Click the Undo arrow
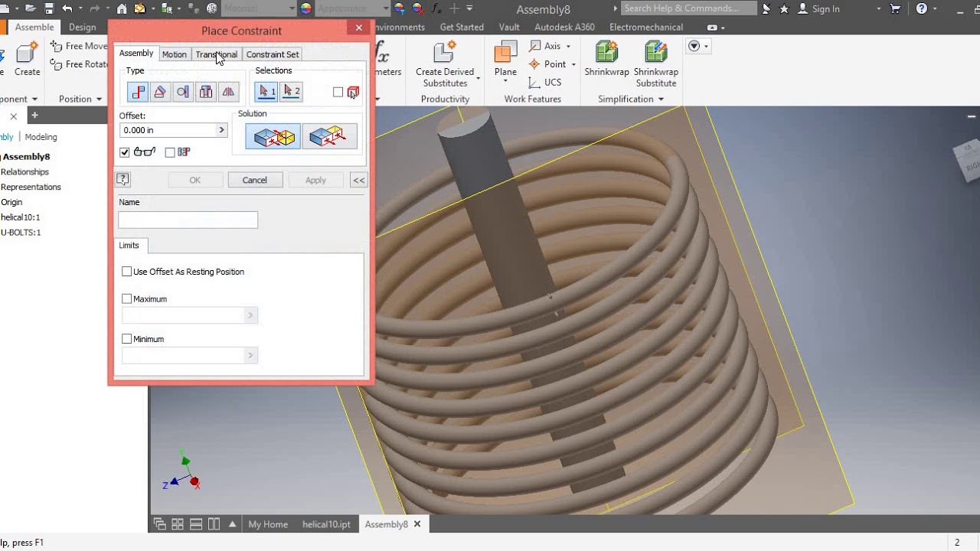The image size is (980, 551). click(67, 8)
